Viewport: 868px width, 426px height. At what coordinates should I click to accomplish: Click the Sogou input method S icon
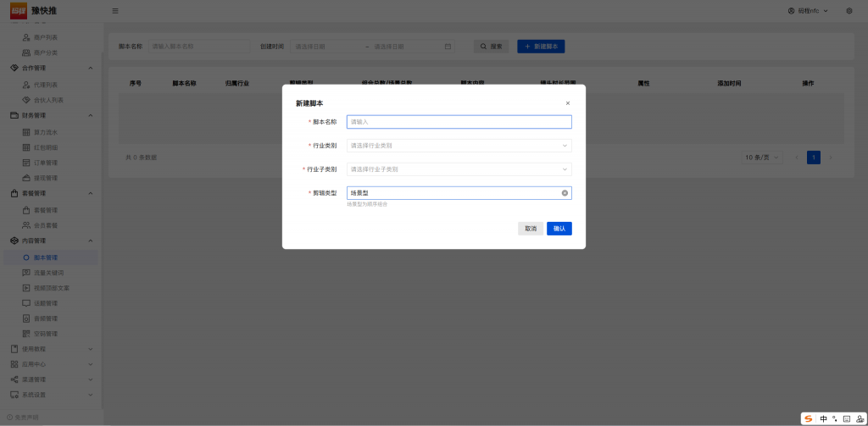pyautogui.click(x=808, y=418)
